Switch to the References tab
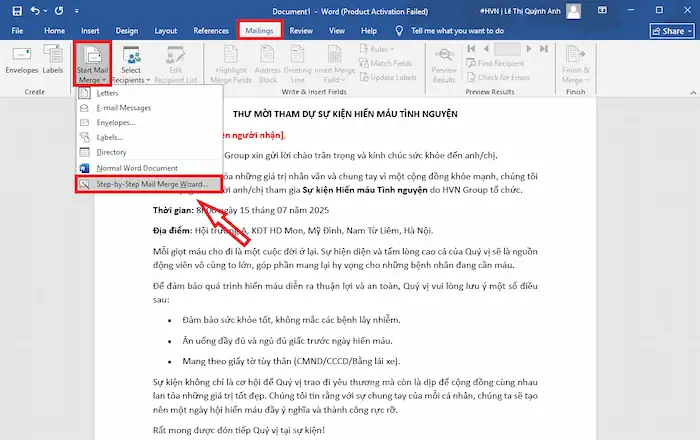700x440 pixels. [210, 31]
